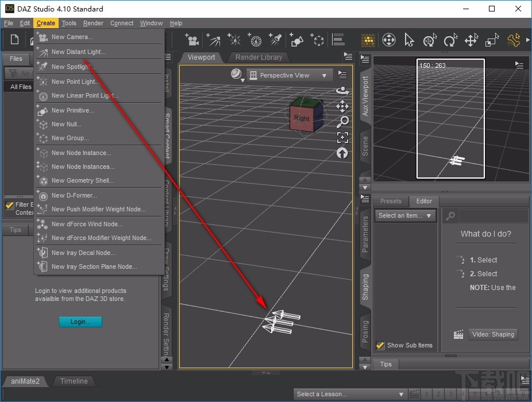
Task: Click the orbit rotation control in viewport
Action: pos(342,91)
